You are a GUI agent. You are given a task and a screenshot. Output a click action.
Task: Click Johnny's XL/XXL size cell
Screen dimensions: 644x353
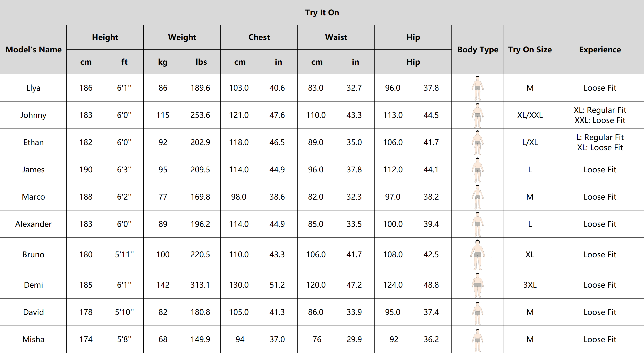point(530,115)
